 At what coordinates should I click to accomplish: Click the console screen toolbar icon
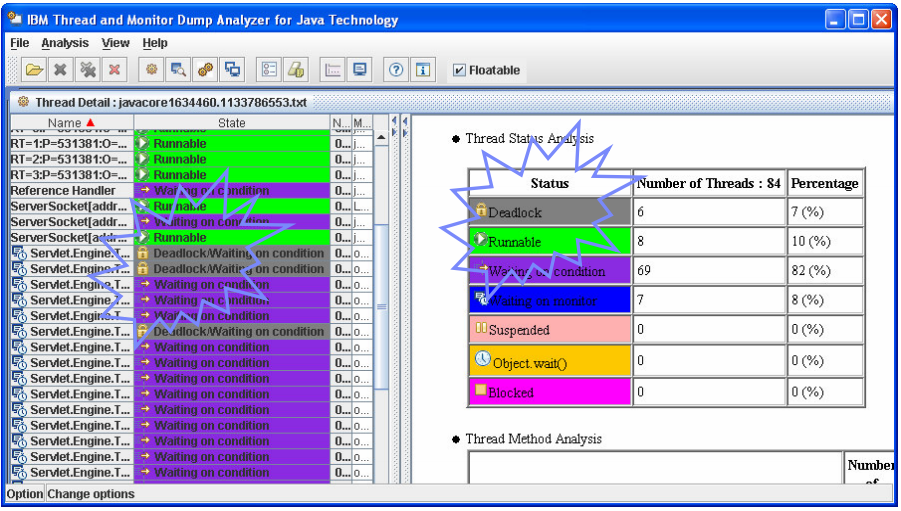(360, 70)
